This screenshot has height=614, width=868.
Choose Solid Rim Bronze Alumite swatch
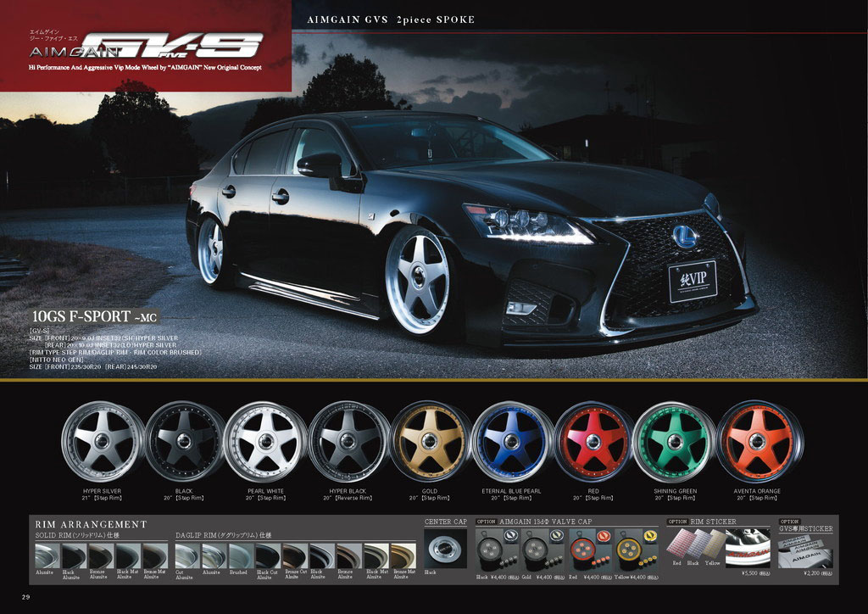tap(101, 555)
